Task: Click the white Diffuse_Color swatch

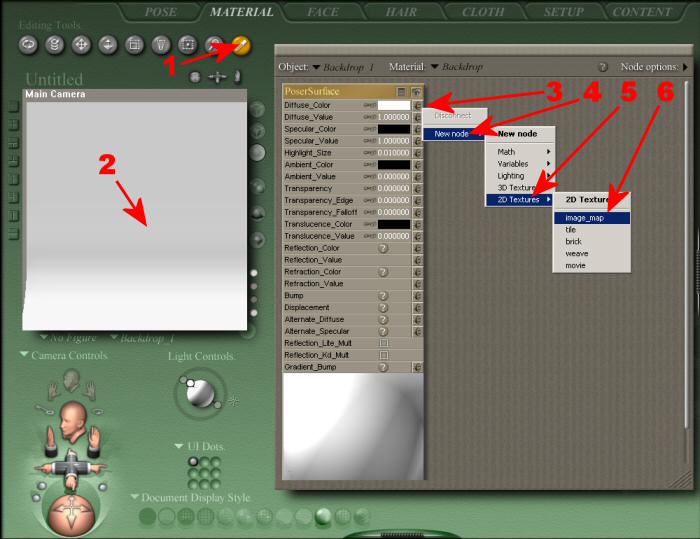Action: click(394, 105)
